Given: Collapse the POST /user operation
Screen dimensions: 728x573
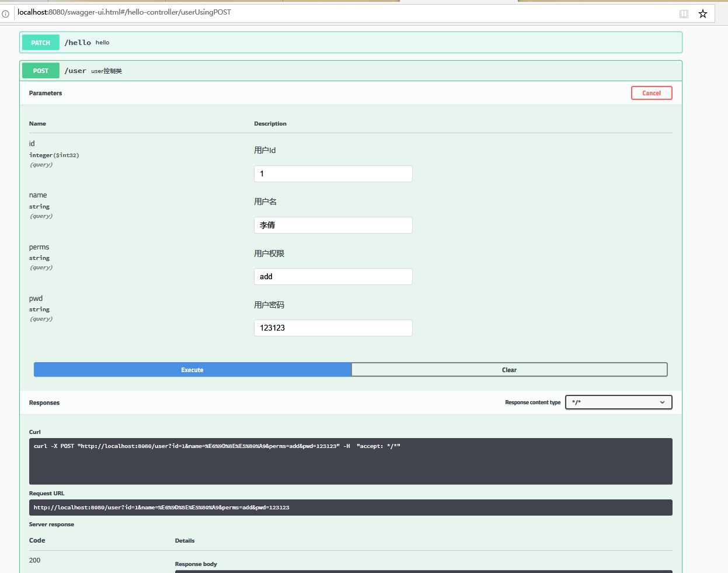Looking at the screenshot, I should click(x=351, y=71).
